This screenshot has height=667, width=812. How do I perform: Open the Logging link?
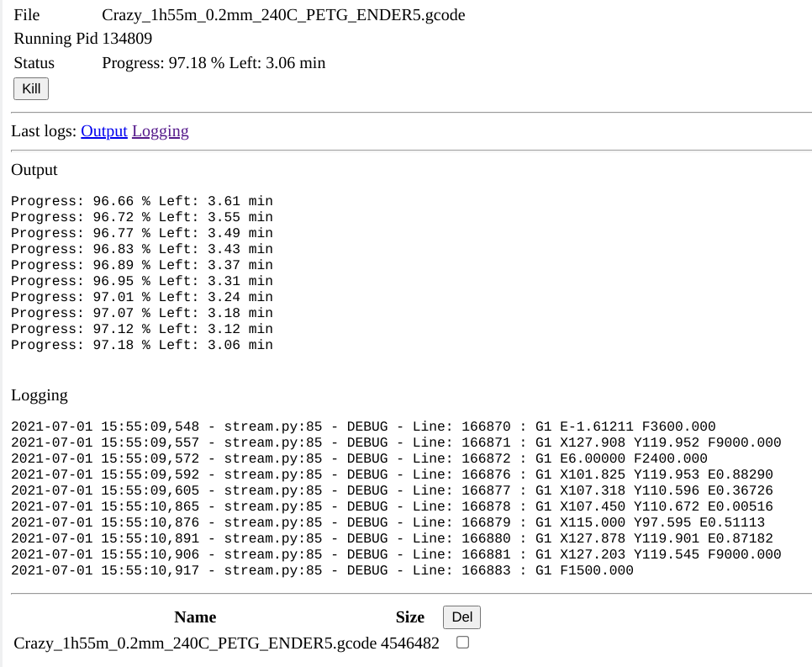[x=160, y=131]
